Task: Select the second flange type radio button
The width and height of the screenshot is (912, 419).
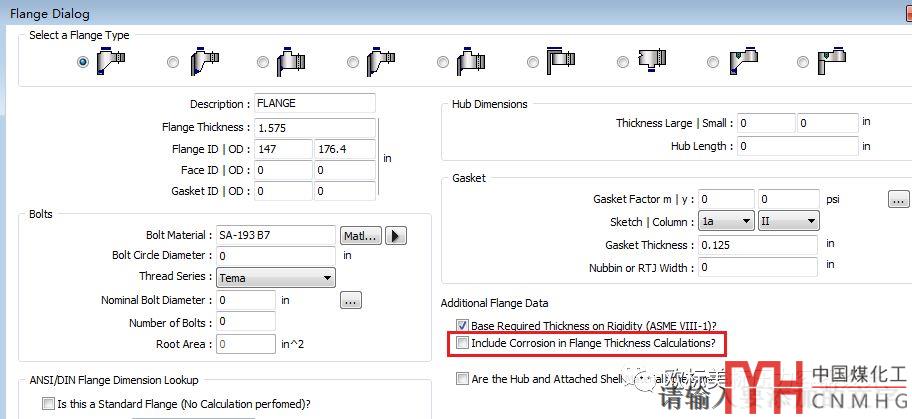Action: pos(173,62)
